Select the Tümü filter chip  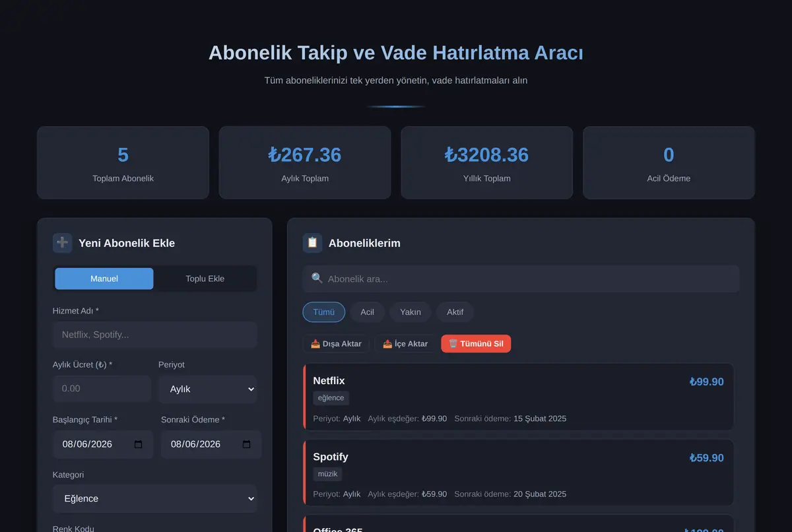coord(324,312)
